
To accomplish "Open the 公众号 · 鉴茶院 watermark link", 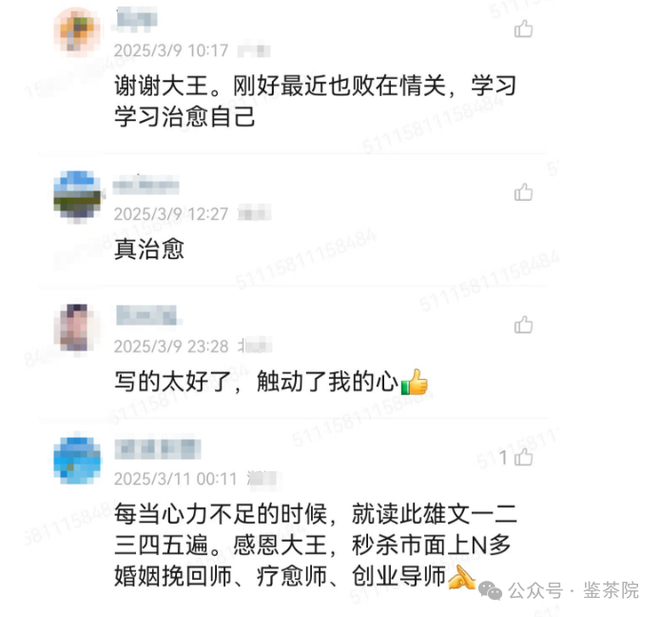I will tap(573, 590).
